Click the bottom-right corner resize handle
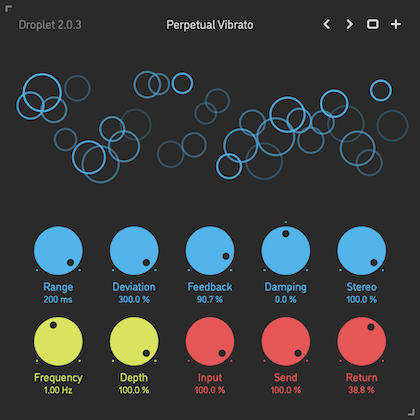This screenshot has height=420, width=420. point(412,412)
